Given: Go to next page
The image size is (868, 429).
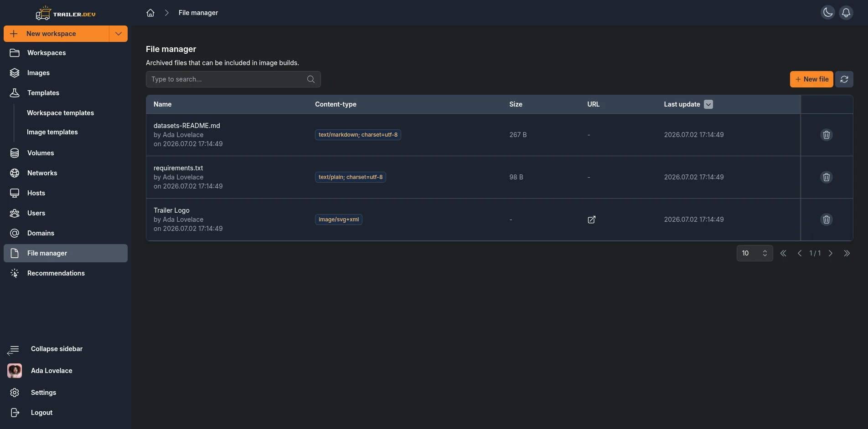Looking at the screenshot, I should click(831, 253).
